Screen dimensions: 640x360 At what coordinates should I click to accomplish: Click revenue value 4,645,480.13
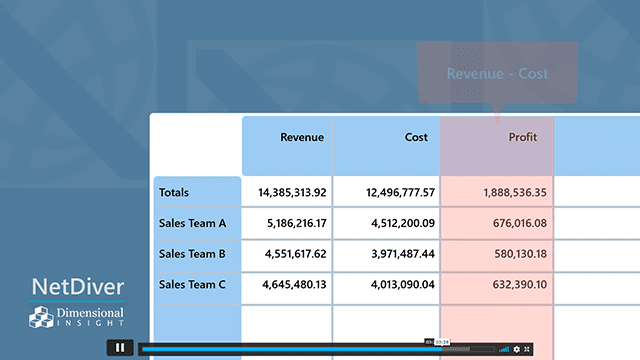click(294, 284)
